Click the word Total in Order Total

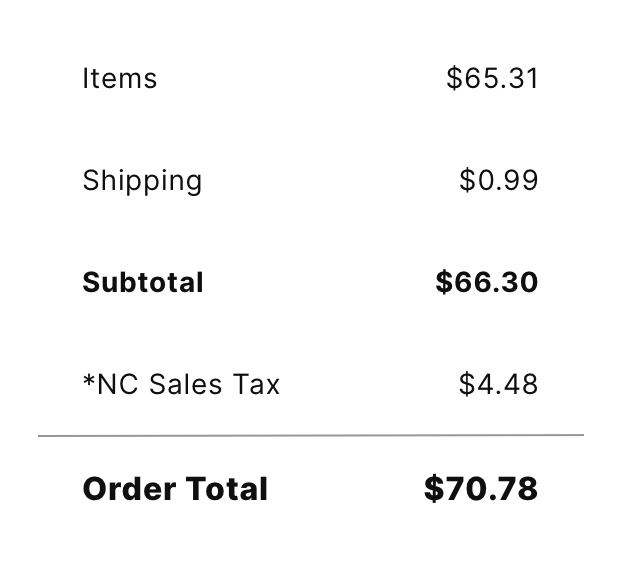coord(227,489)
